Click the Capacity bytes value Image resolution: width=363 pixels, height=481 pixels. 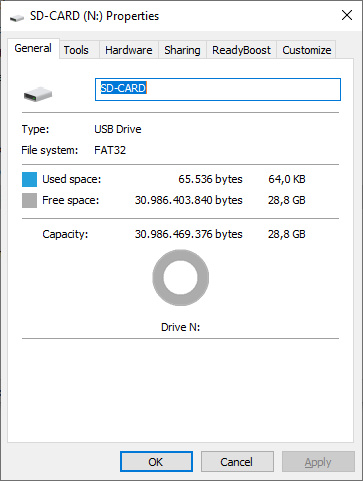click(x=188, y=234)
